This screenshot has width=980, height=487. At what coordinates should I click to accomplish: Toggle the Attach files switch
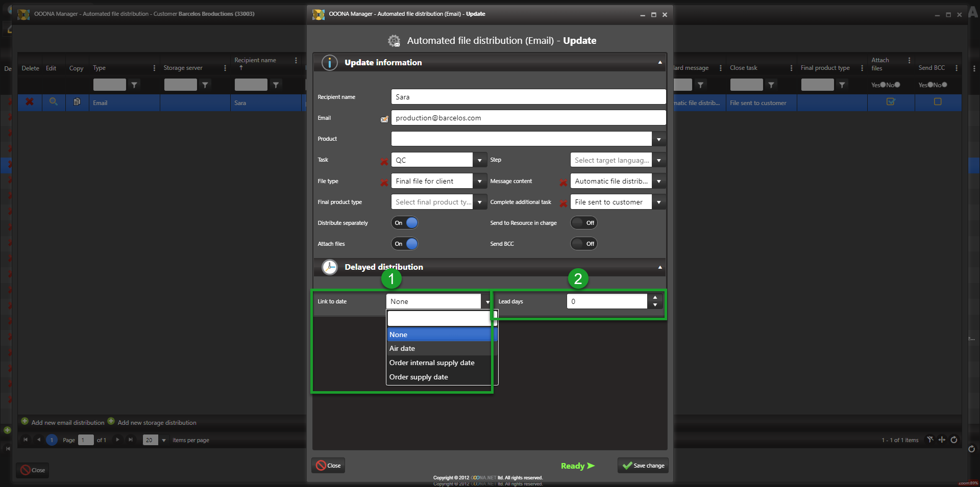[405, 244]
